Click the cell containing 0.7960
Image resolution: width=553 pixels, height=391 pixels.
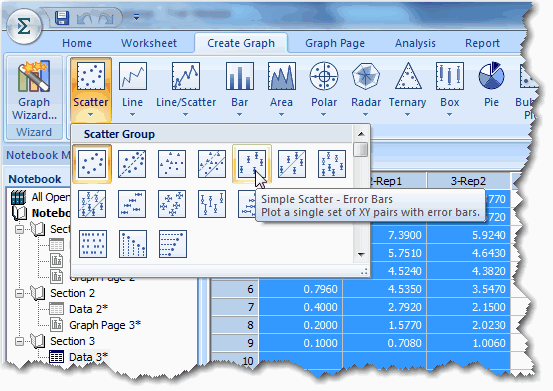coord(301,289)
